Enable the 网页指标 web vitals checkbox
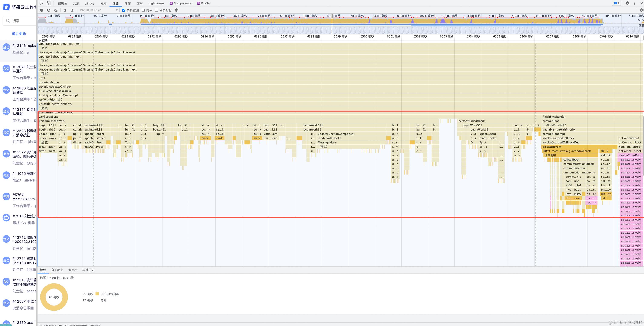This screenshot has height=326, width=644. tap(157, 10)
